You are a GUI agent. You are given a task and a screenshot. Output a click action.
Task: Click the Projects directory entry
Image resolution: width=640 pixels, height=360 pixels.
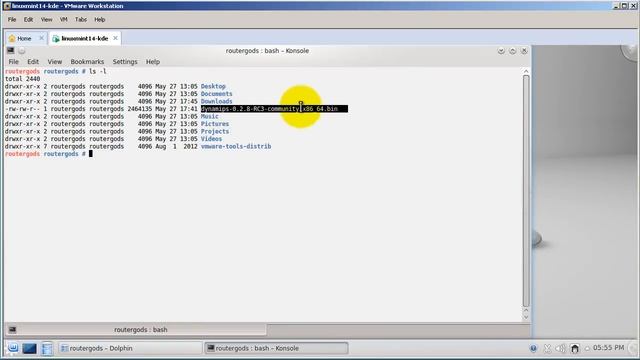[215, 131]
